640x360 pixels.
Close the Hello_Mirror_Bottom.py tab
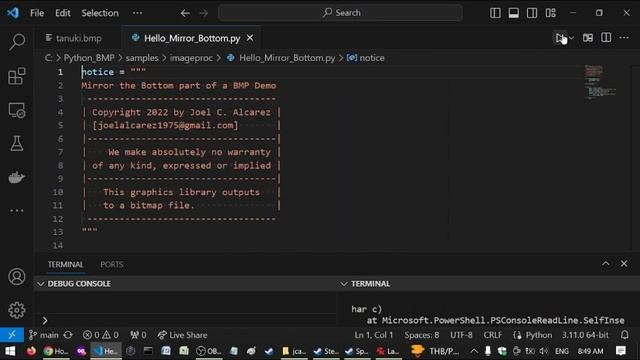point(250,38)
